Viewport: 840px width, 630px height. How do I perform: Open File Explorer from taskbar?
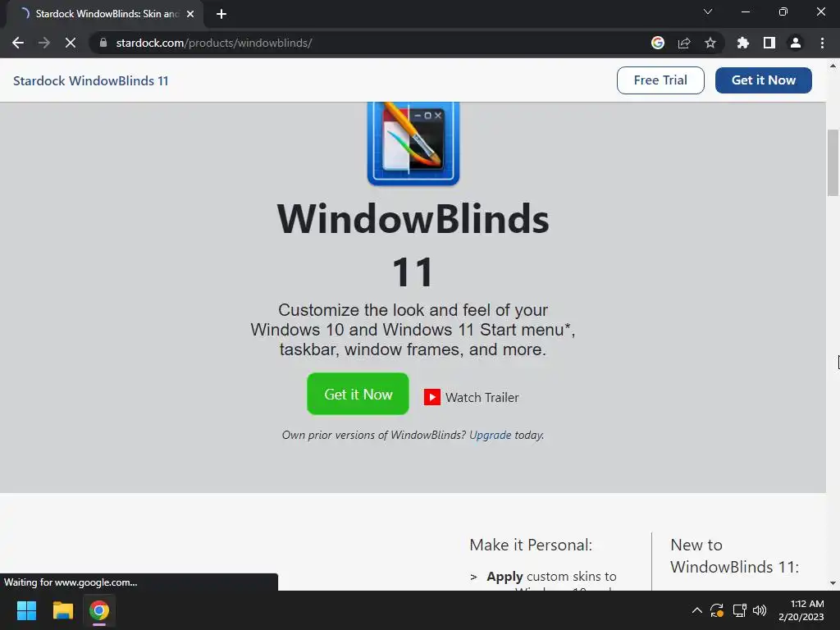(x=62, y=610)
